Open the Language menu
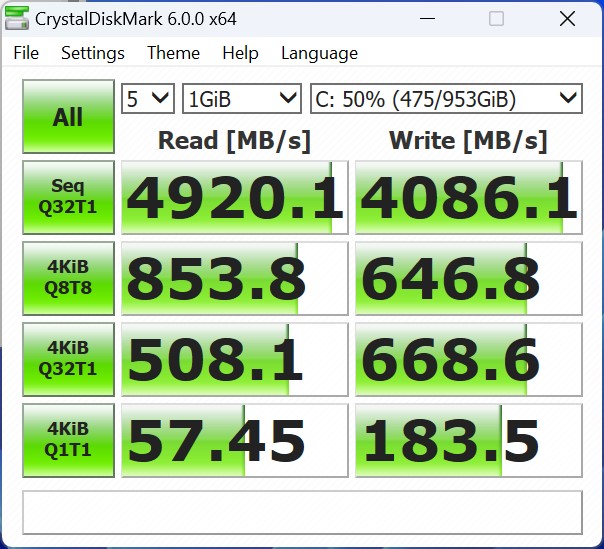 tap(319, 53)
